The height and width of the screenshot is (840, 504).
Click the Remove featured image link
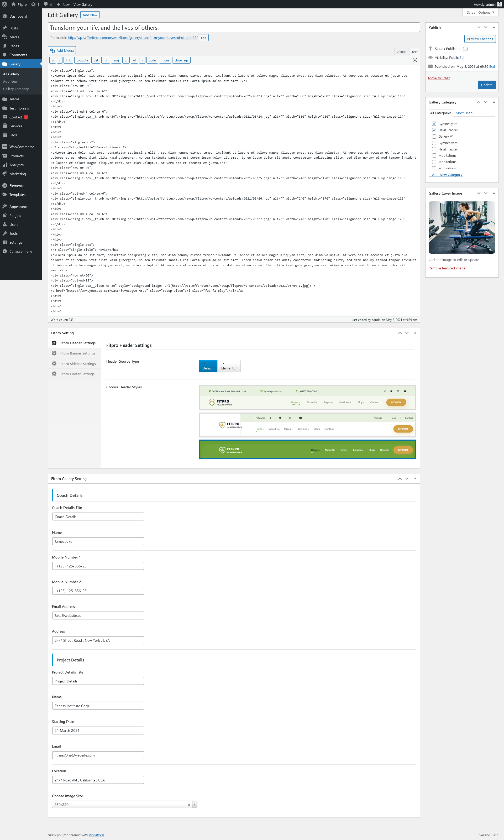point(447,268)
